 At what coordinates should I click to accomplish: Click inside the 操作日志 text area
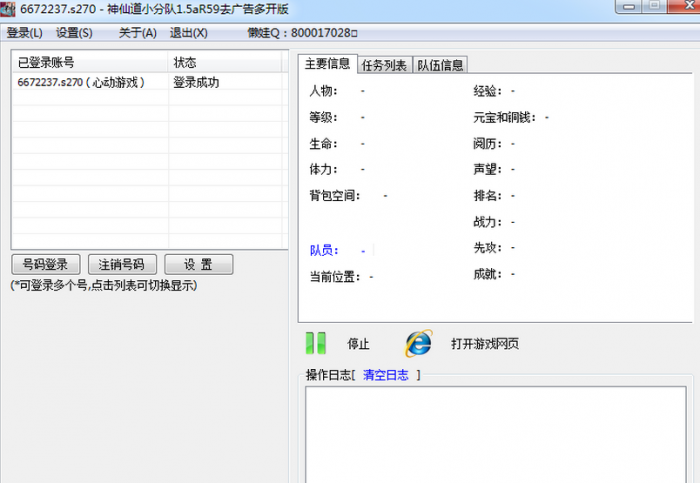click(495, 432)
